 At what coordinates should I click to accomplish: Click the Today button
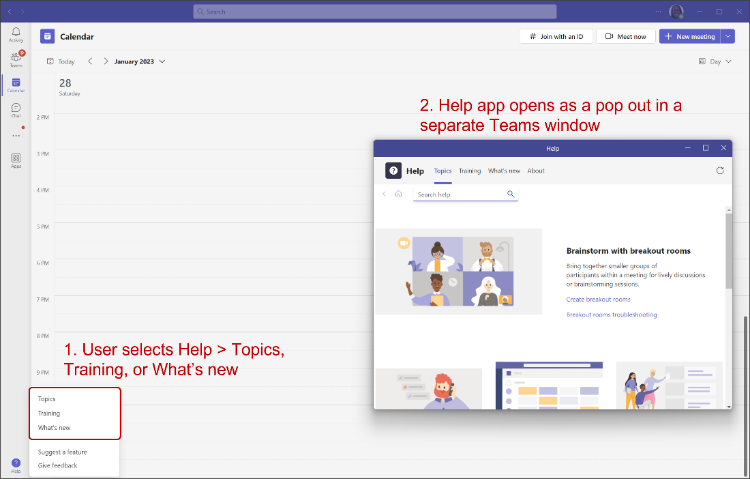pyautogui.click(x=61, y=61)
